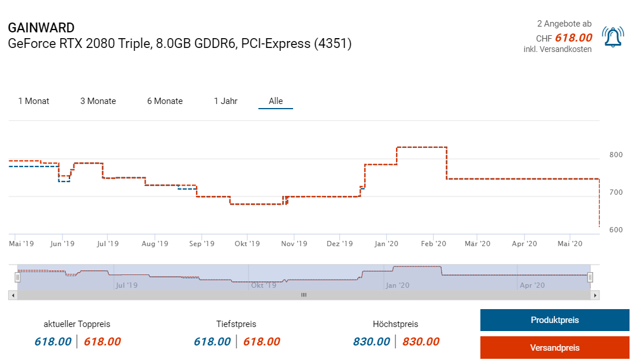Click the GeForce RTX 2080 Triple product title
Image resolution: width=633 pixels, height=364 pixels.
coord(180,43)
